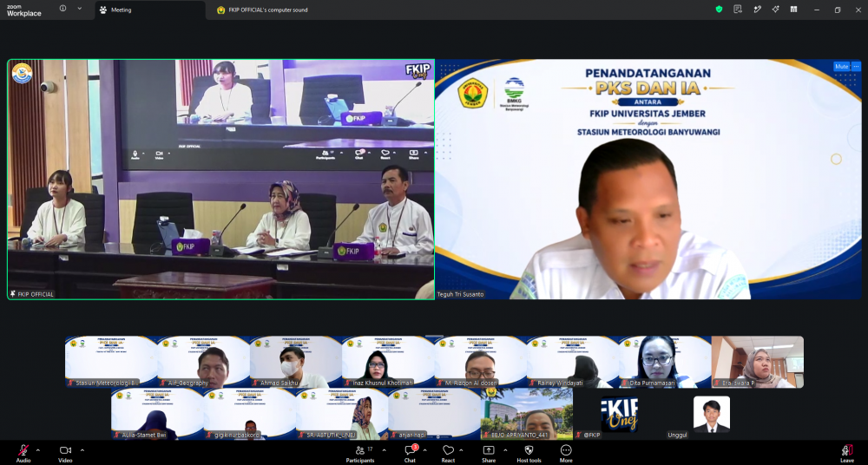Select the Arif_Geography participant tile
The height and width of the screenshot is (465, 868).
(204, 362)
